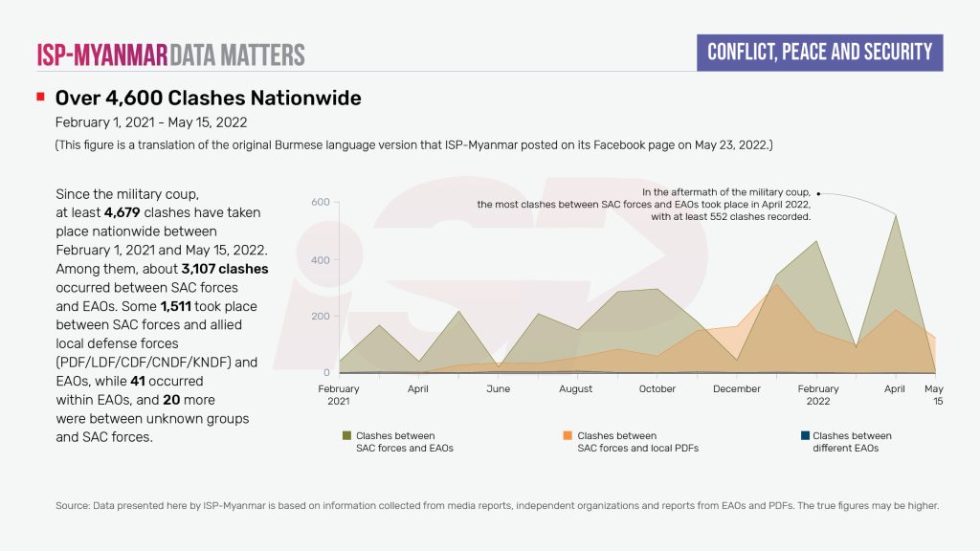Click the "October" x-axis label

point(657,389)
